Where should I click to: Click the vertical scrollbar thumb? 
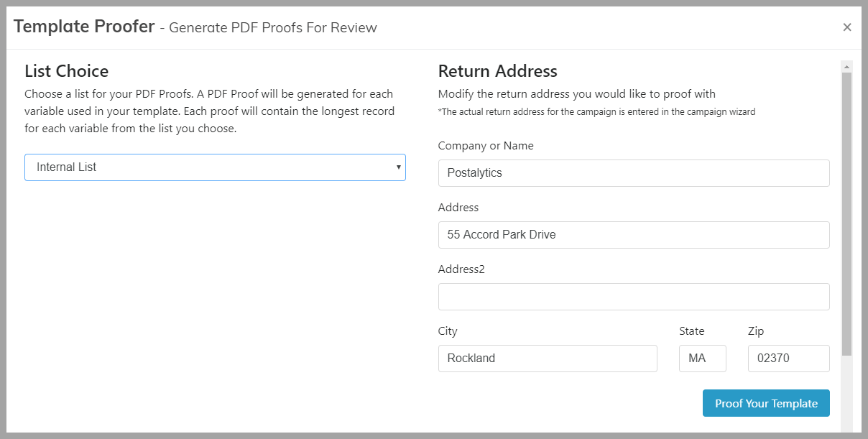[847, 213]
